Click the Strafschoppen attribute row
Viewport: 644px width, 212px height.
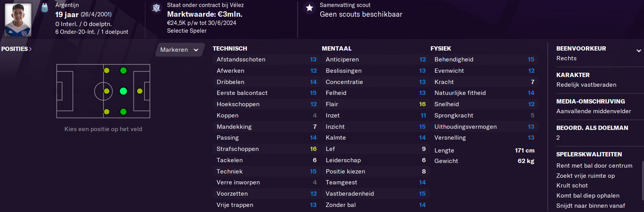point(266,149)
